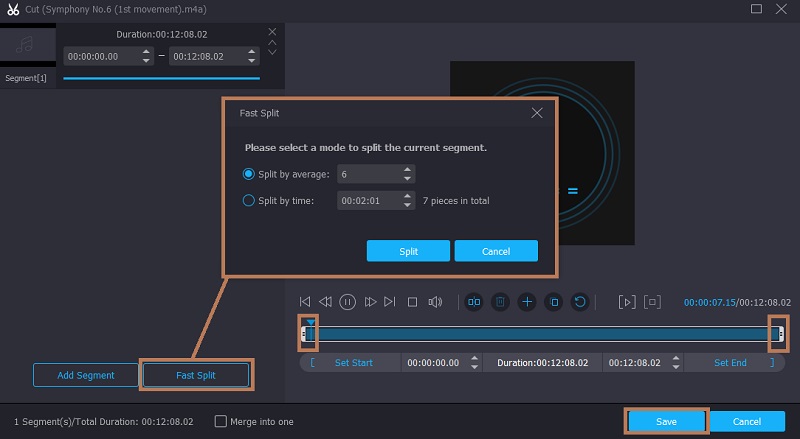Jump to the first frame icon
Image resolution: width=800 pixels, height=439 pixels.
(x=305, y=301)
